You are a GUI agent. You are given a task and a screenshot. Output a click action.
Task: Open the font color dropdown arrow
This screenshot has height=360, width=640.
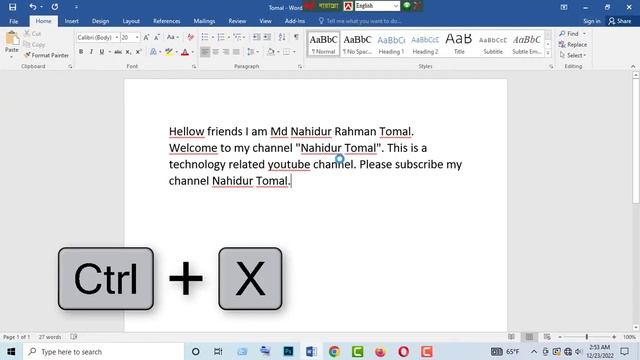coord(193,52)
